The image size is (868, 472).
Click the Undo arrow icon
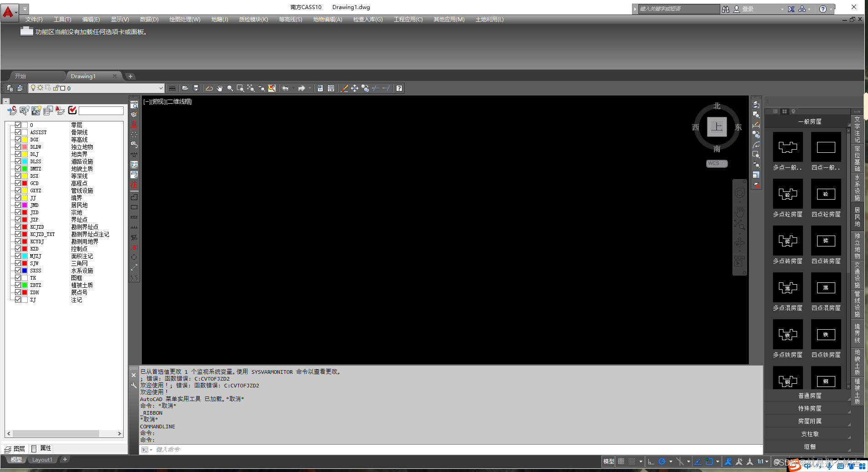(285, 88)
